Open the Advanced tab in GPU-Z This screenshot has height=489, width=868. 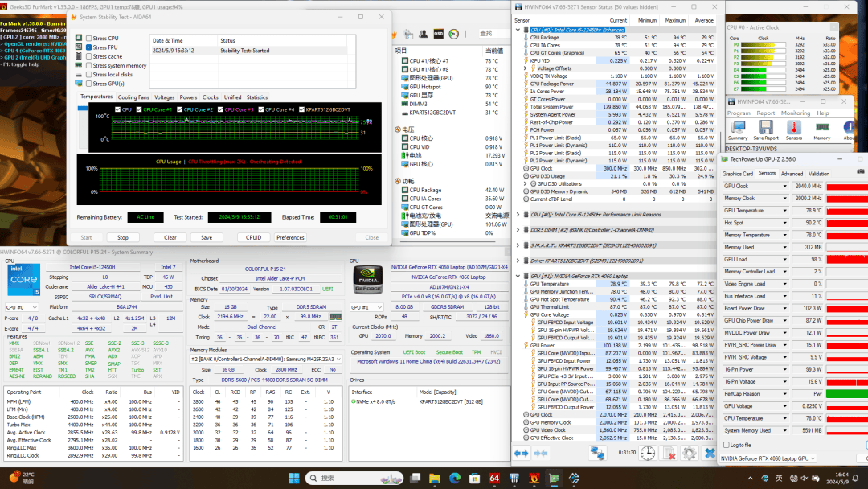[792, 174]
